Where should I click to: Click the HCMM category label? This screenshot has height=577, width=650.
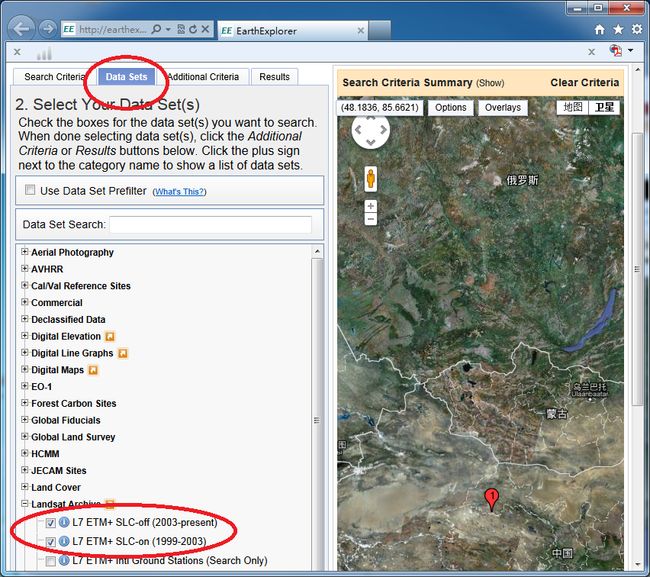coord(45,454)
